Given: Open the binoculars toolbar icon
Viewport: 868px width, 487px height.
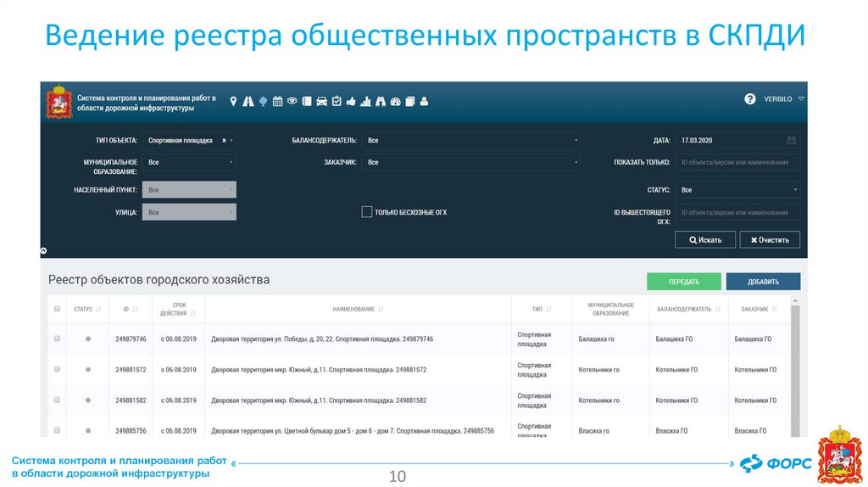Looking at the screenshot, I should 381,102.
